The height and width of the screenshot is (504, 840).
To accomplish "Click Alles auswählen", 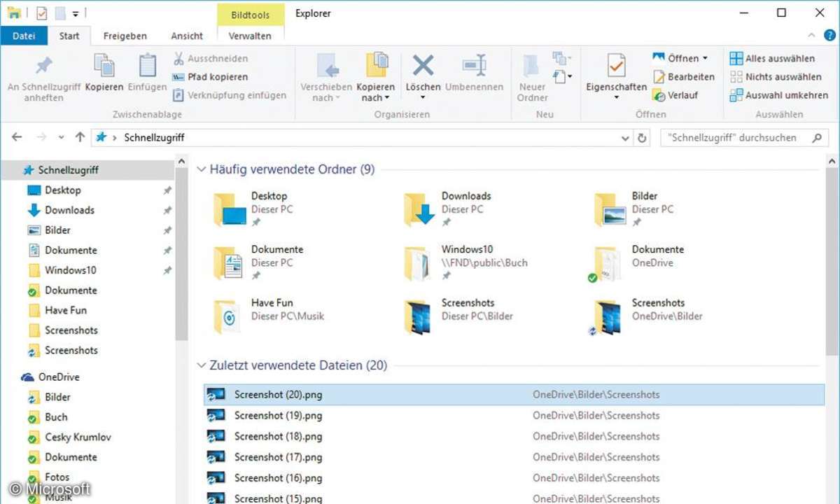I will pos(772,59).
